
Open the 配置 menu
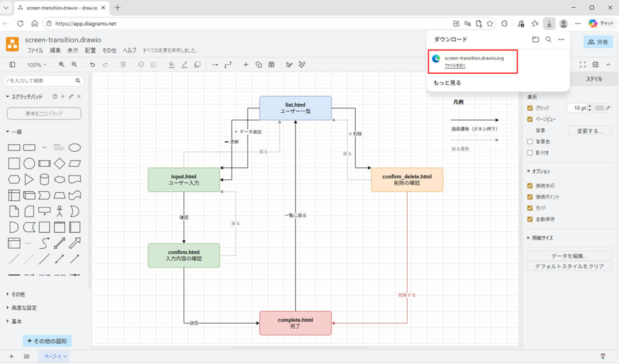pos(90,50)
